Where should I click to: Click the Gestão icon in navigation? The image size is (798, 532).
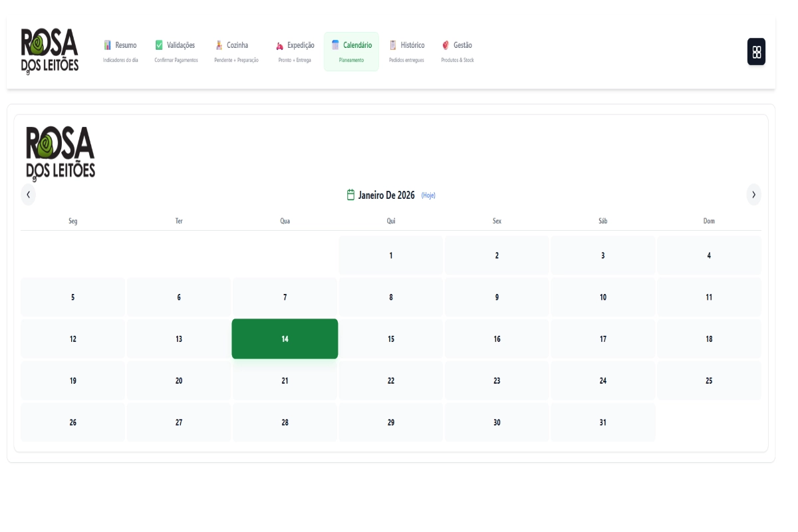coord(446,45)
